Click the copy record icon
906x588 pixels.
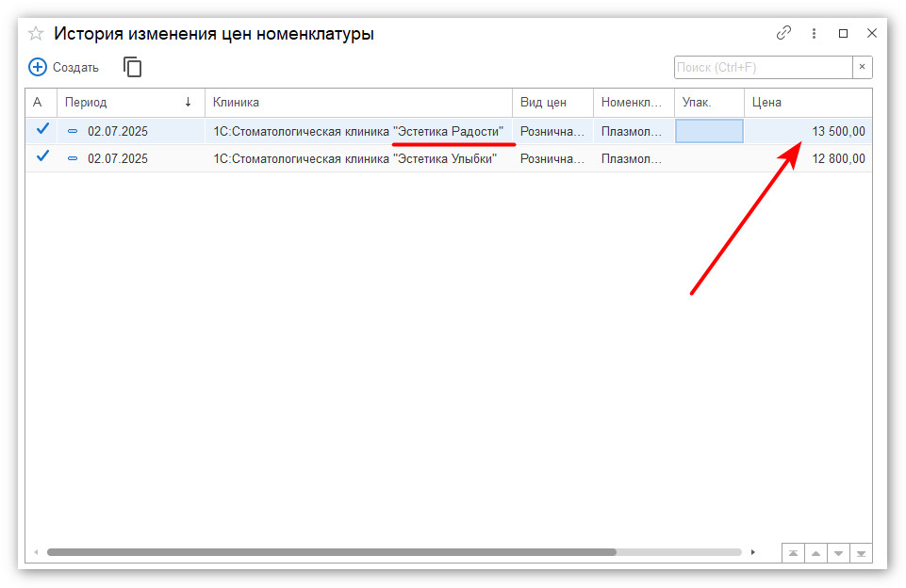(x=133, y=67)
